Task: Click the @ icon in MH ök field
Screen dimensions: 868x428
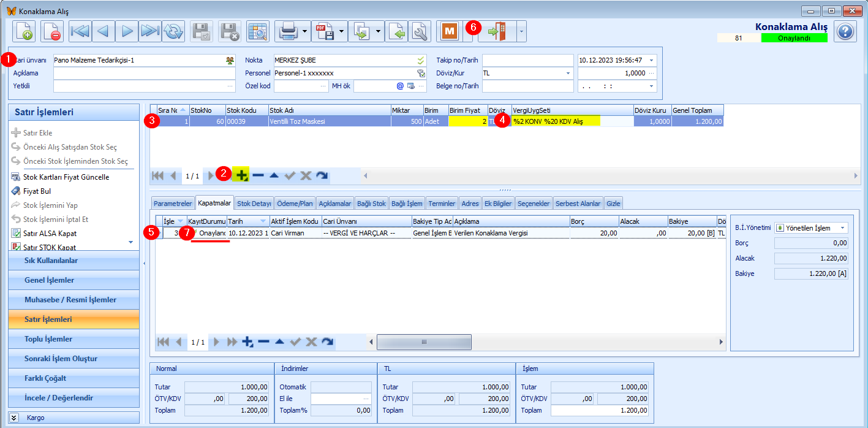Action: coord(400,86)
